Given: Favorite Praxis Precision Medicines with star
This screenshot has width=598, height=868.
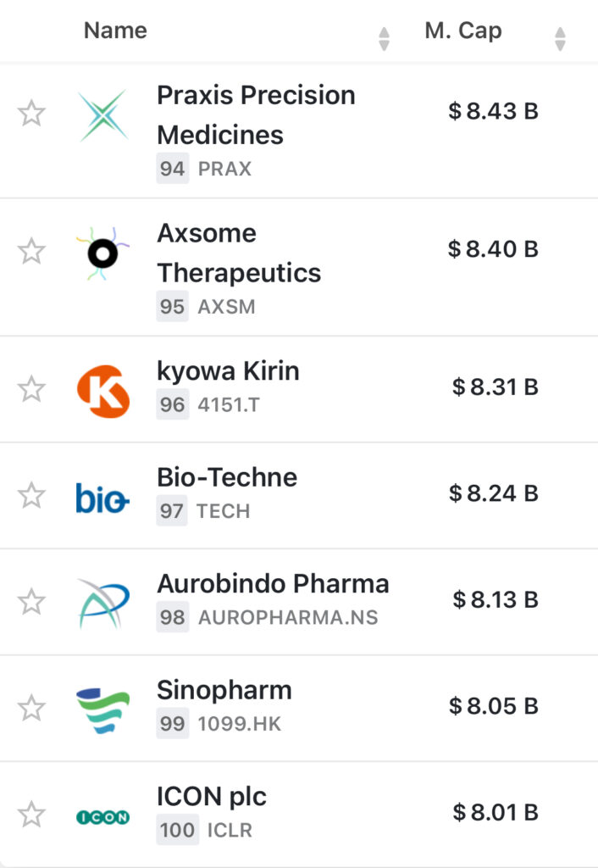Looking at the screenshot, I should click(x=31, y=114).
